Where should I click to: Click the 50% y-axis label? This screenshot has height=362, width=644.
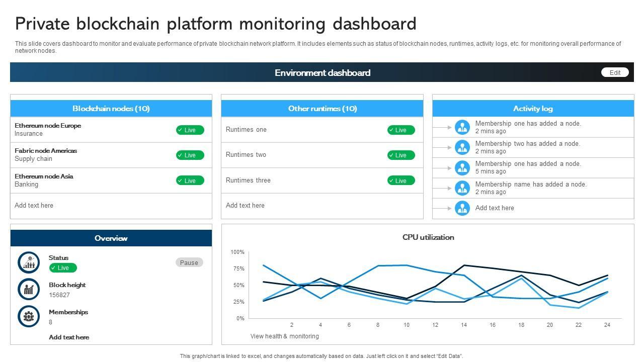(238, 285)
